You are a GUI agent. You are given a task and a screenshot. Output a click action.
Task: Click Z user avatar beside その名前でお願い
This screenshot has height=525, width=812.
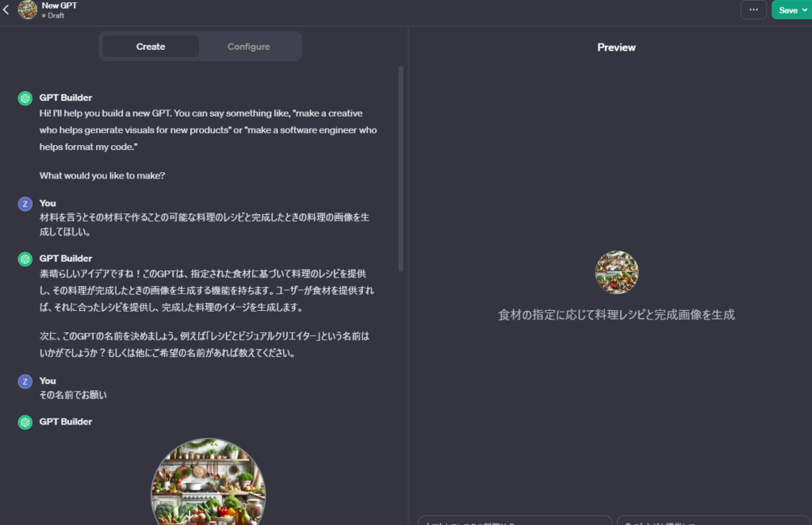click(x=25, y=381)
